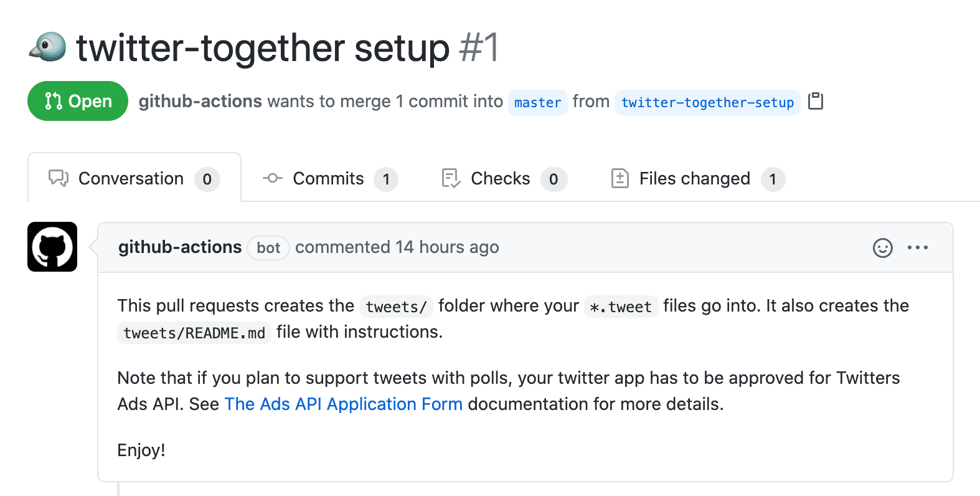Screen dimensions: 980x496
Task: Click the commented 14 hours ago timestamp
Action: coord(397,247)
